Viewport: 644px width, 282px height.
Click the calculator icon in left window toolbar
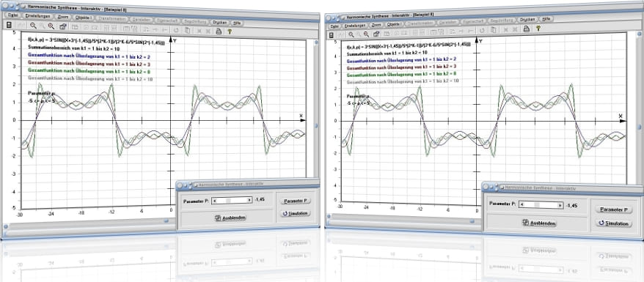coord(9,26)
